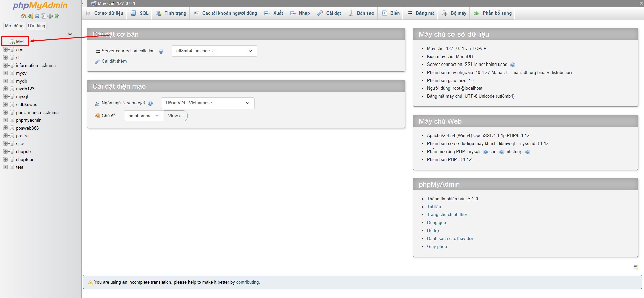Open phpMyAdmin documentation help icon
This screenshot has width=644, height=298.
click(x=37, y=16)
